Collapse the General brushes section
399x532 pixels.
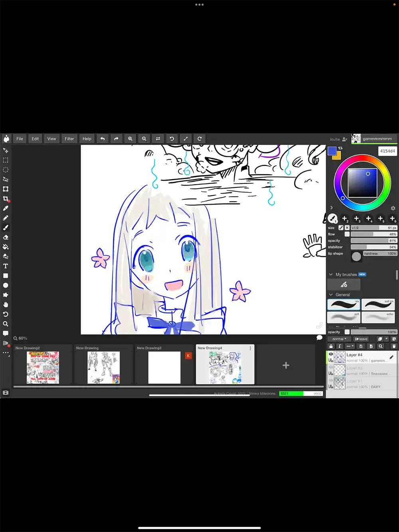pyautogui.click(x=331, y=295)
